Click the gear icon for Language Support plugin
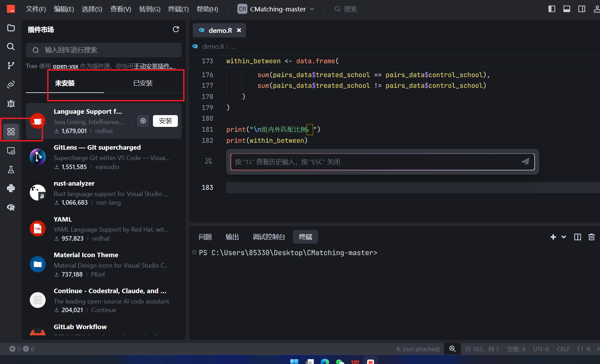600x364 pixels. point(143,121)
